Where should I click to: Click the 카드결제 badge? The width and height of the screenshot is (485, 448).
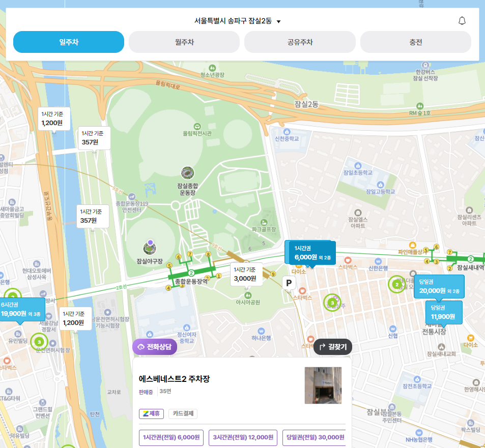pyautogui.click(x=183, y=413)
